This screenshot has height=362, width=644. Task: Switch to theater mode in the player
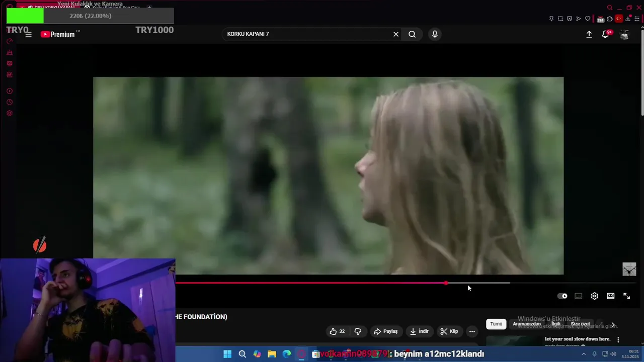coord(611,296)
